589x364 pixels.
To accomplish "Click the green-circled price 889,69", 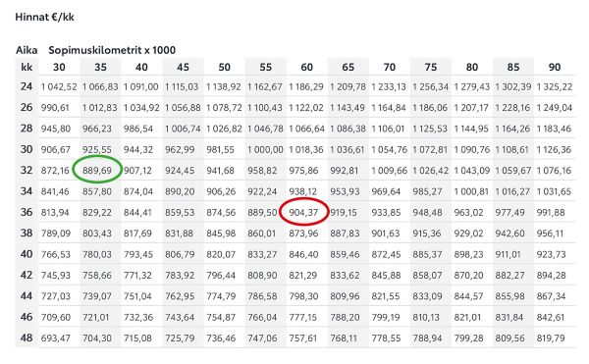I will pos(97,171).
